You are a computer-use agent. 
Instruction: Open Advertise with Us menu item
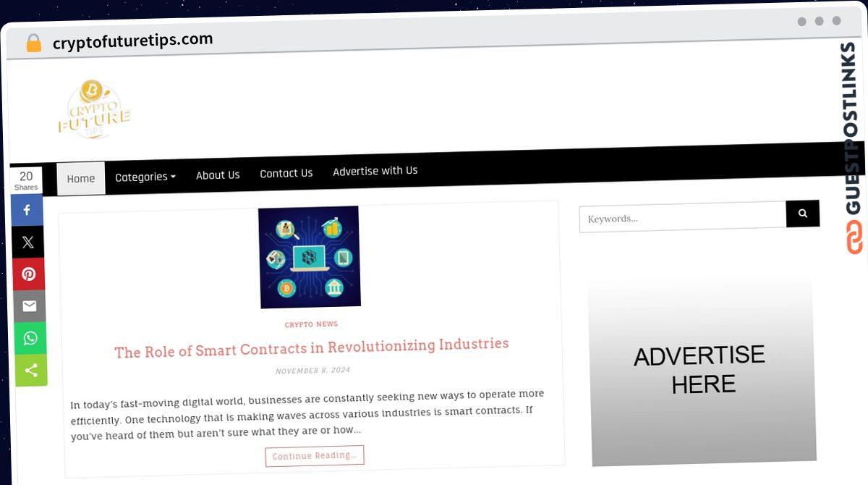point(375,171)
